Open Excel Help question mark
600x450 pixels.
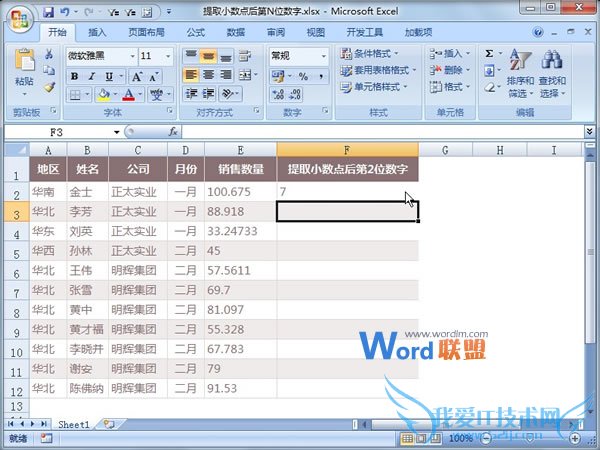(538, 33)
